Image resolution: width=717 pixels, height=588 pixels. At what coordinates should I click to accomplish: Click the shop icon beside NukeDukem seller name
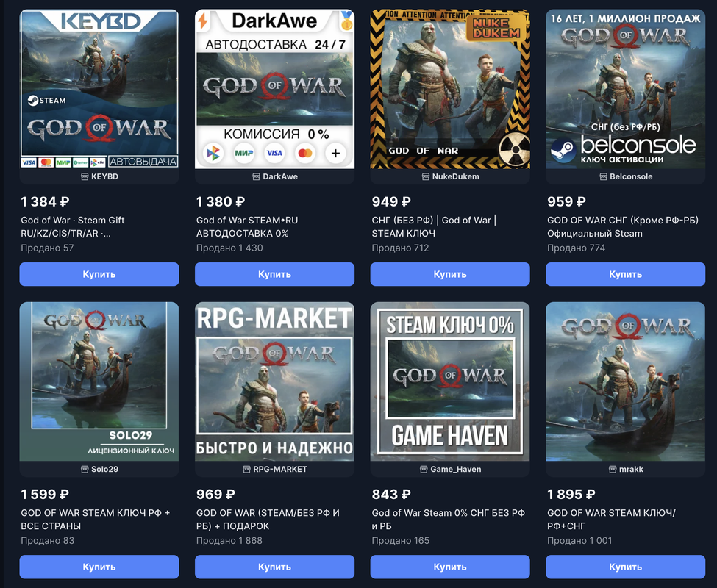point(426,177)
